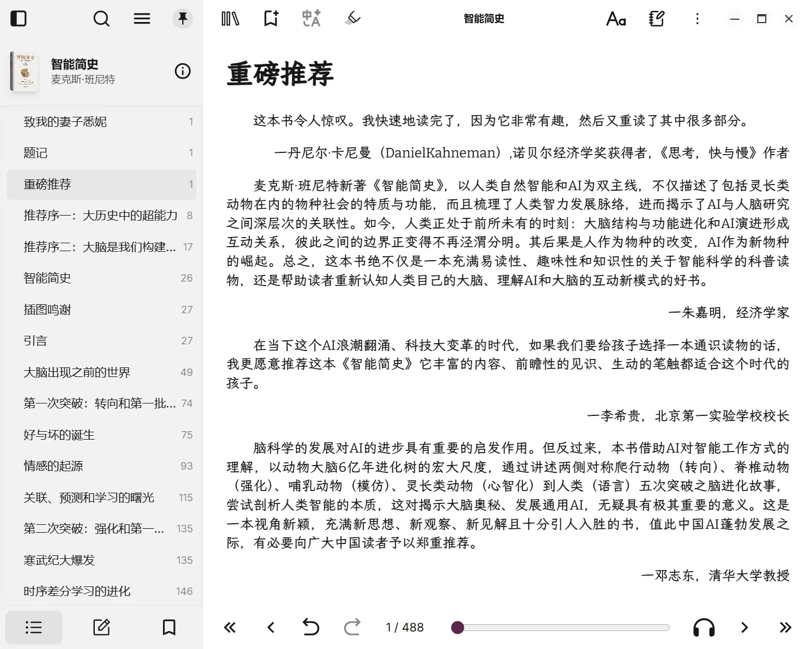Toggle the sidebar pin button
Screen dimensions: 812x649
182,19
